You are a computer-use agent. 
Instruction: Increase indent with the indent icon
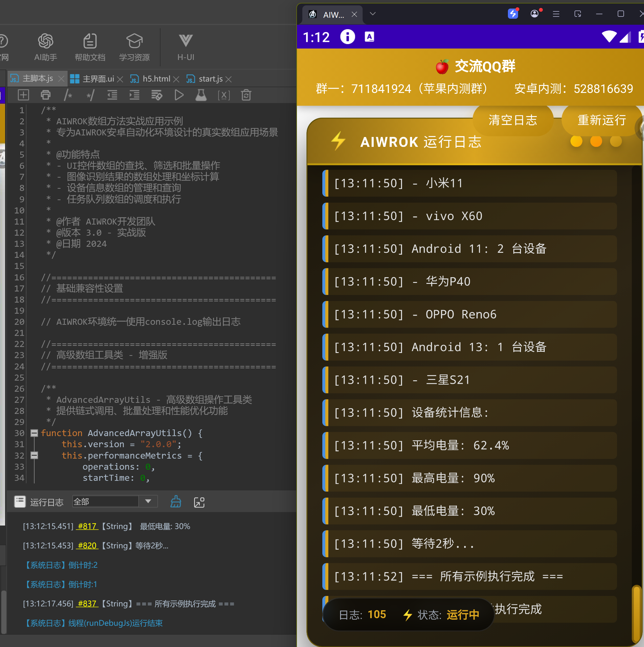(134, 95)
